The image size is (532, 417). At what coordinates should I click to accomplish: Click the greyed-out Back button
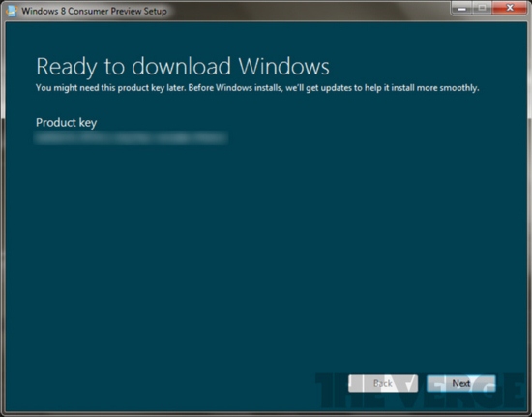point(383,383)
